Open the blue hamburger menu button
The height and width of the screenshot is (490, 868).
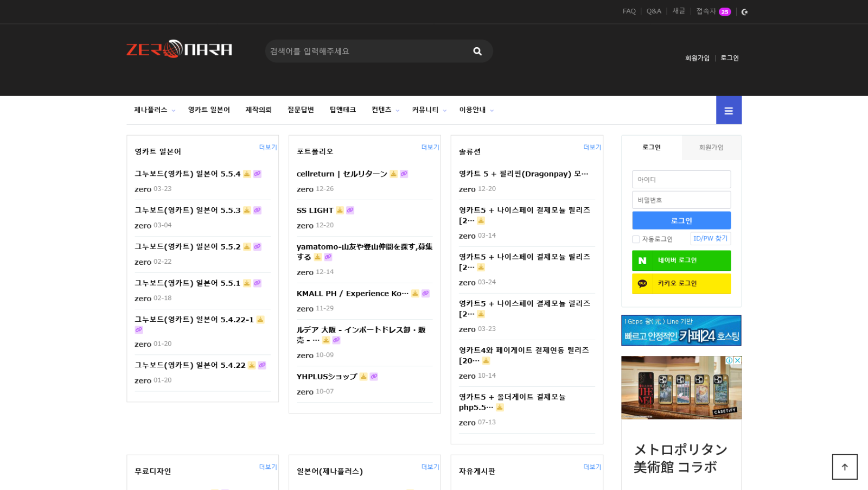(729, 111)
